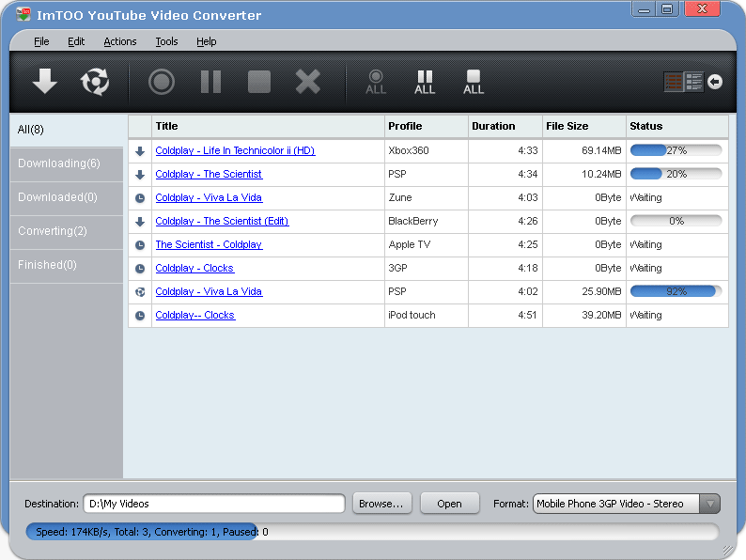Open link Coldplay - The Scientist (Edit)
The image size is (746, 560).
tap(222, 221)
